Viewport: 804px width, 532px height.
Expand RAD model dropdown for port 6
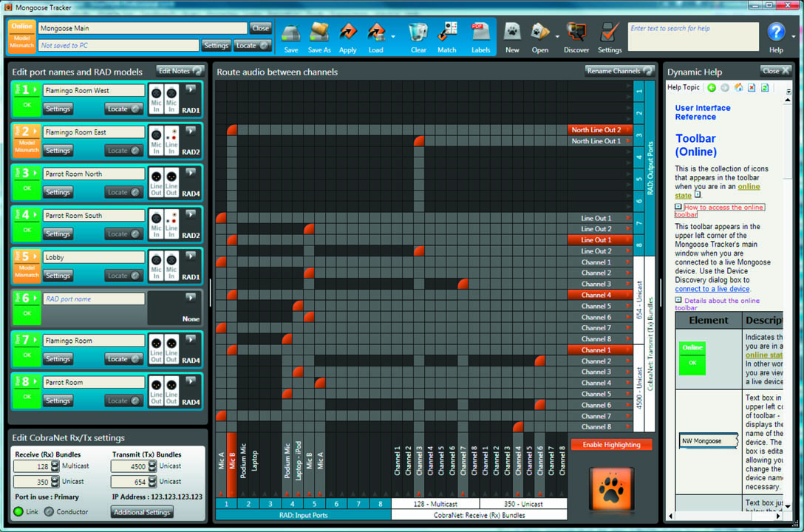[191, 297]
